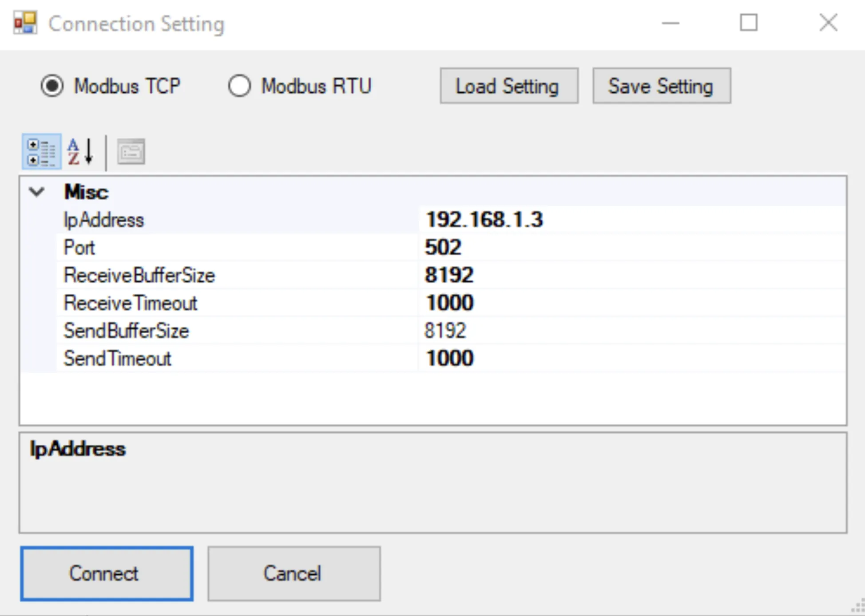Screen dimensions: 865x616
Task: Select the Modbus RTU radio button
Action: (x=240, y=86)
